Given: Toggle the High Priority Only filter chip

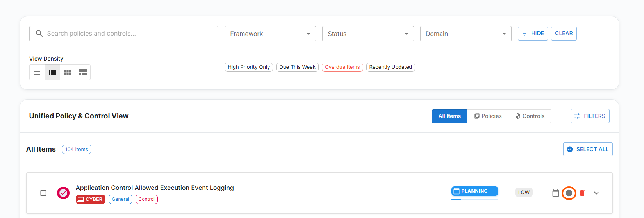Looking at the screenshot, I should click(249, 67).
